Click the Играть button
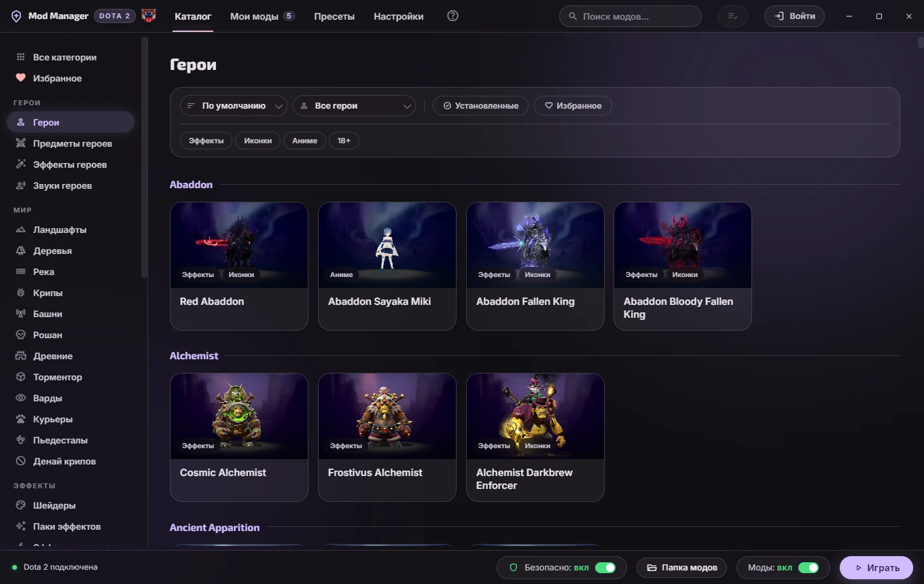The width and height of the screenshot is (924, 584). point(876,568)
